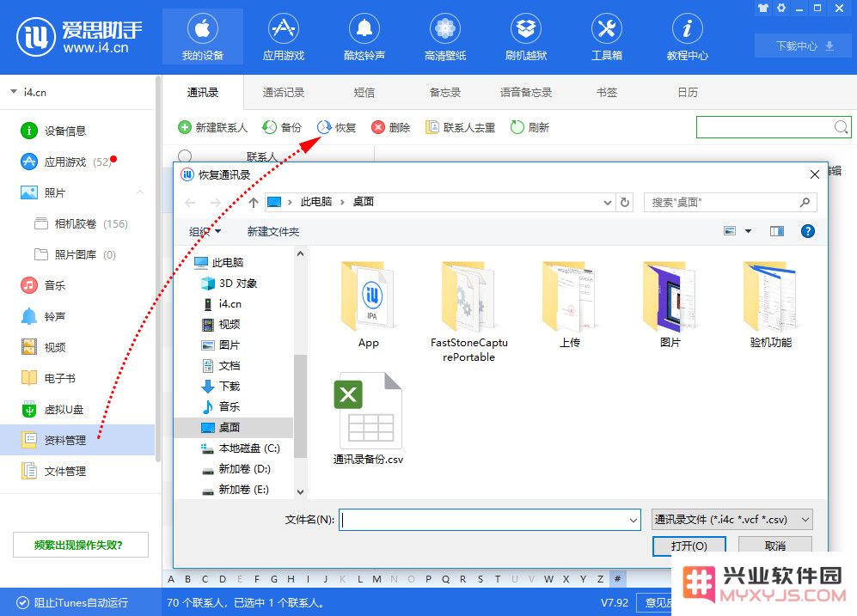The height and width of the screenshot is (616, 857).
Task: Go up one folder level in dialog
Action: (253, 203)
